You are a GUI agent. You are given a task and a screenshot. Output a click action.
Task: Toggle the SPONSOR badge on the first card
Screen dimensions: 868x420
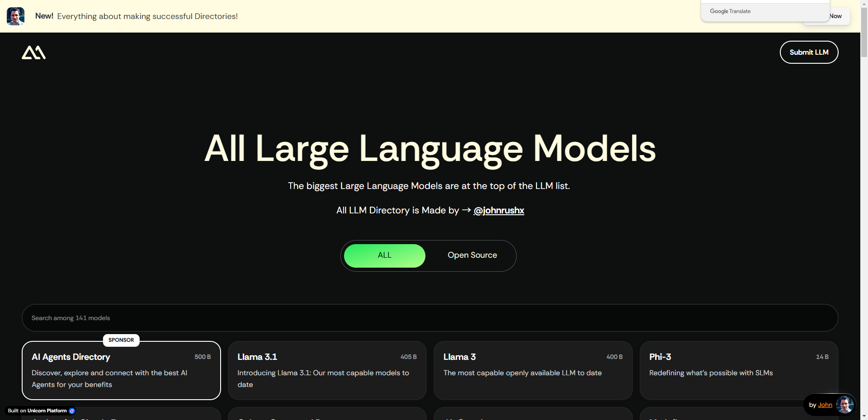point(121,340)
